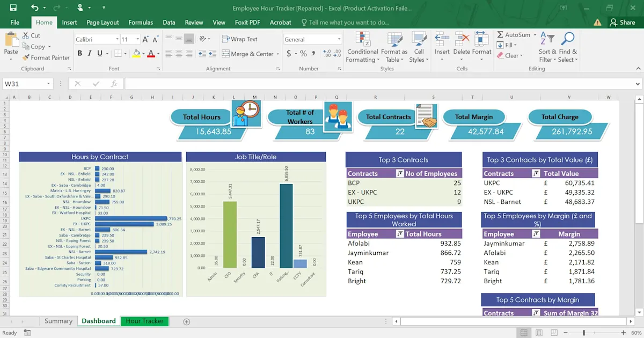Open Employee filter in Margin table
This screenshot has height=338, width=644.
point(536,234)
